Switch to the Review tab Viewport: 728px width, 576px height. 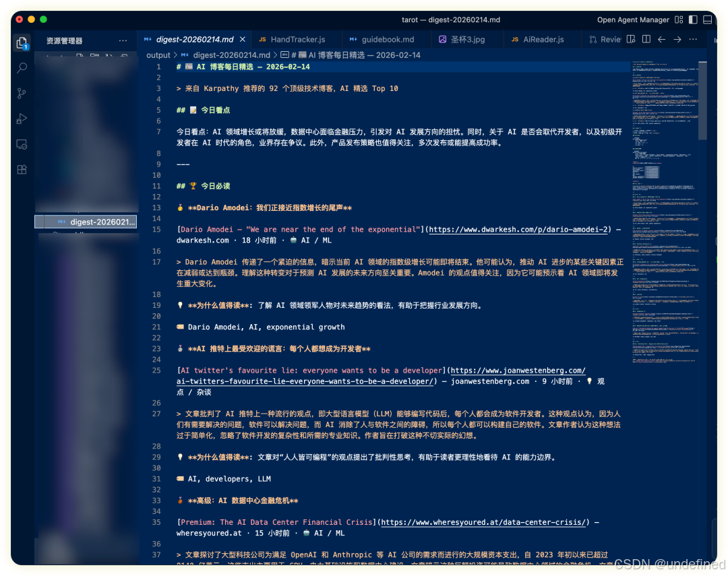tap(605, 40)
